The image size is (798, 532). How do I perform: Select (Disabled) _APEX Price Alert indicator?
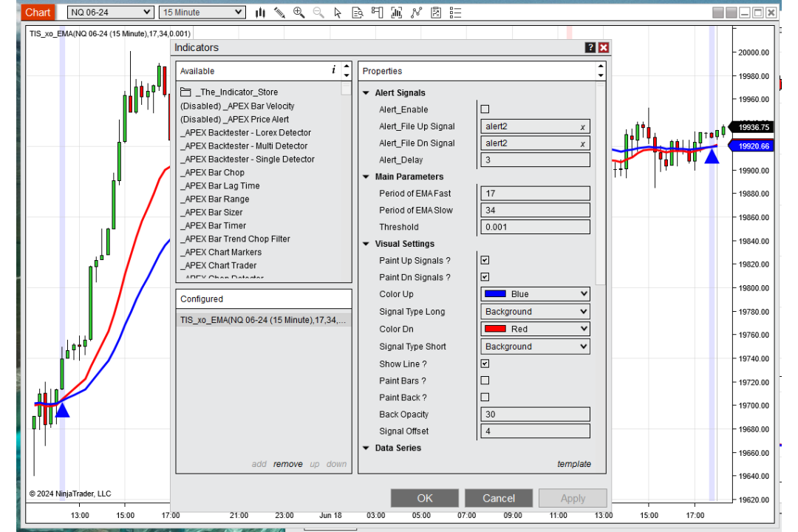[234, 119]
